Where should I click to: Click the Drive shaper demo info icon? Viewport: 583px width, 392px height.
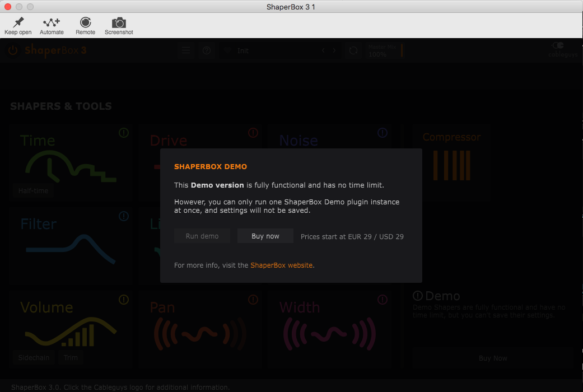tap(253, 133)
